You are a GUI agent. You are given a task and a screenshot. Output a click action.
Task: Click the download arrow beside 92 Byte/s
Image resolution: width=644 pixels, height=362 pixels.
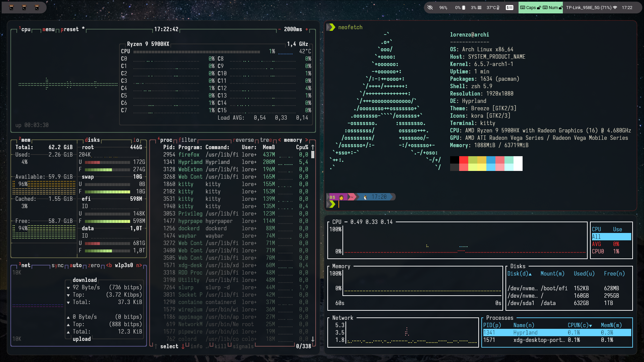pos(68,288)
